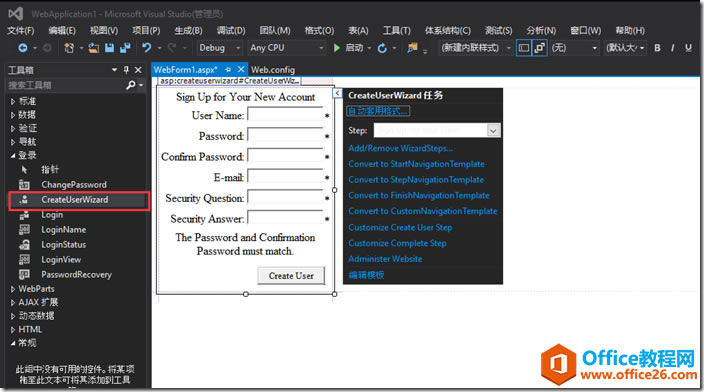Toggle bold formatting B icon
The image size is (704, 392).
(657, 48)
